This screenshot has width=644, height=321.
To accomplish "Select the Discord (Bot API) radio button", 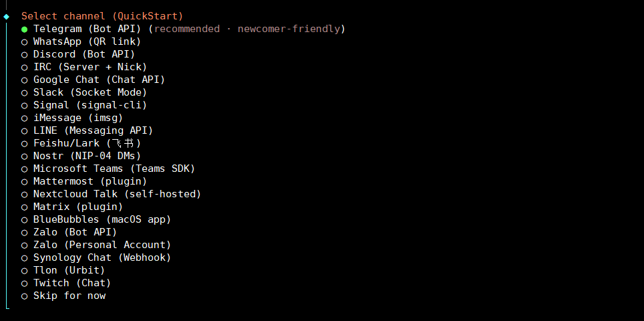I will (x=25, y=54).
